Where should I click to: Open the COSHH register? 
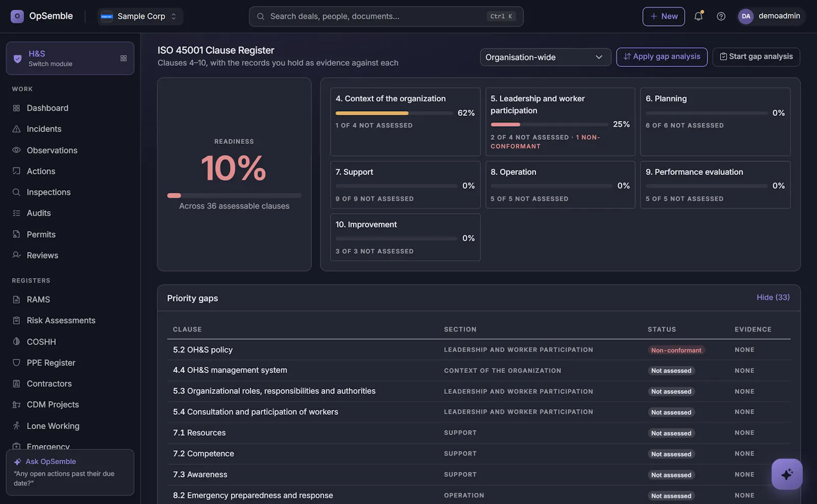click(x=70, y=341)
